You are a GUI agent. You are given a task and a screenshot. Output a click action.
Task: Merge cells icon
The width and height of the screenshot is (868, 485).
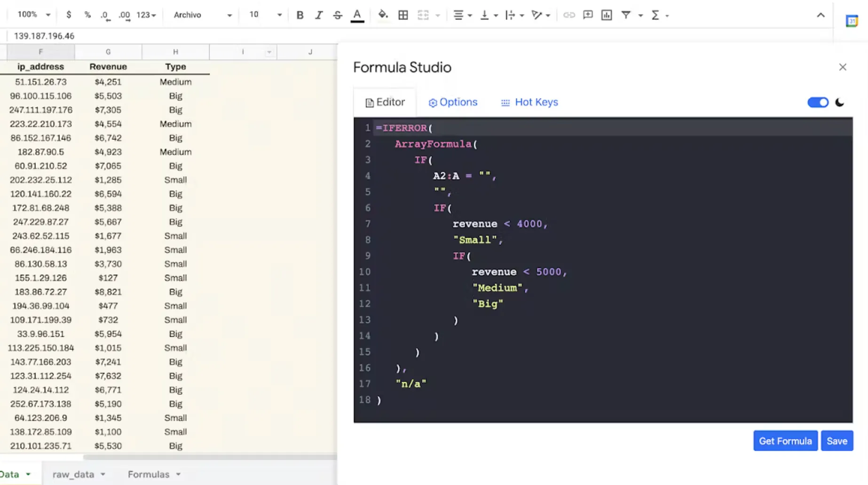click(423, 15)
